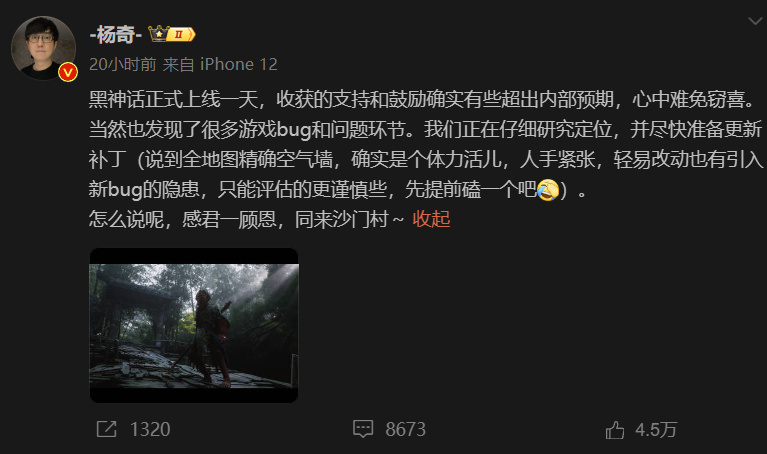This screenshot has height=454, width=767.
Task: Open the -杨奇- username link
Action: (x=116, y=34)
